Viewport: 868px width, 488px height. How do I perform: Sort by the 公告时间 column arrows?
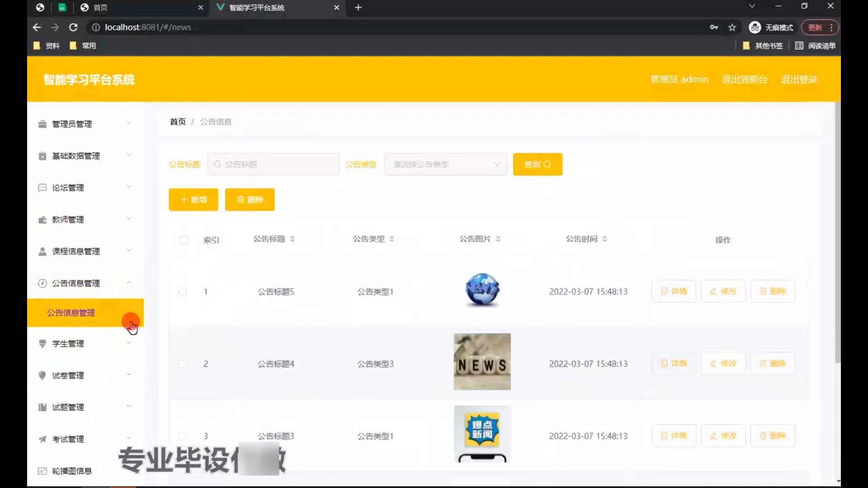[x=604, y=239]
